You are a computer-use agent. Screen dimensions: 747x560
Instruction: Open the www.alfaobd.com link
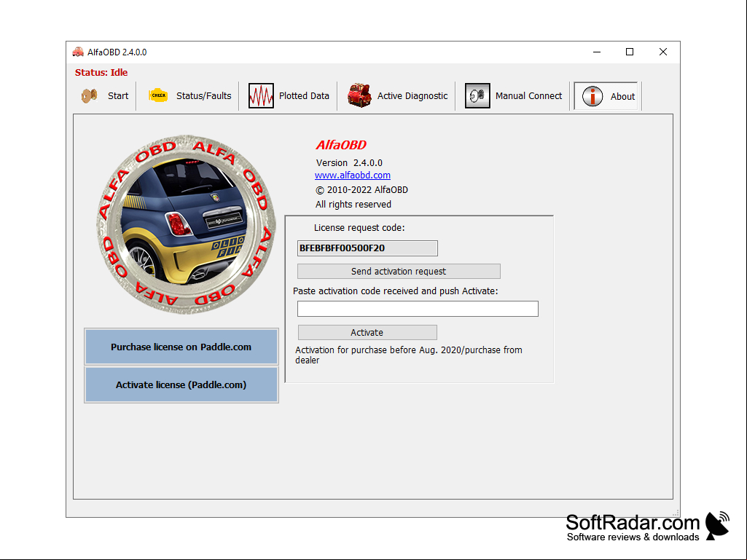coord(353,176)
